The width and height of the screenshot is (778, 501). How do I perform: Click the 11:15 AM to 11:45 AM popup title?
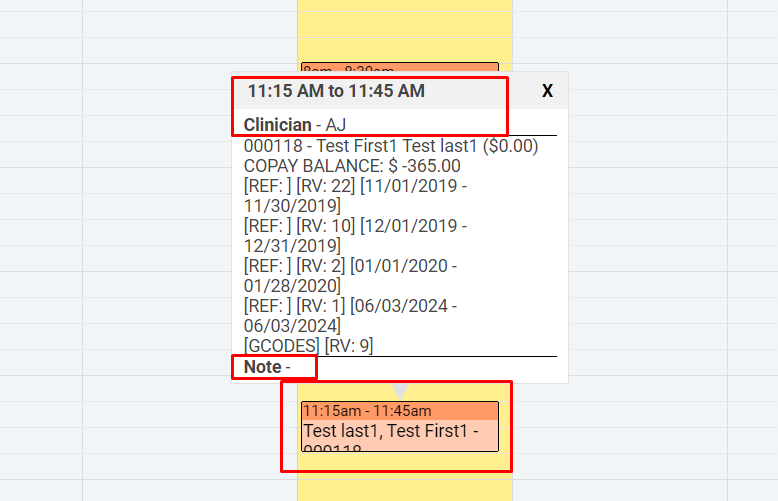[336, 91]
